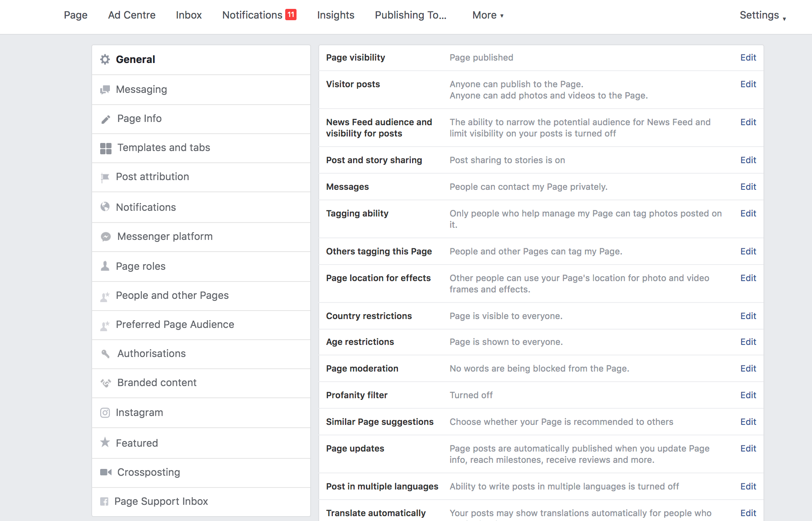The height and width of the screenshot is (521, 812).
Task: Open the Ad Centre tab
Action: point(132,15)
